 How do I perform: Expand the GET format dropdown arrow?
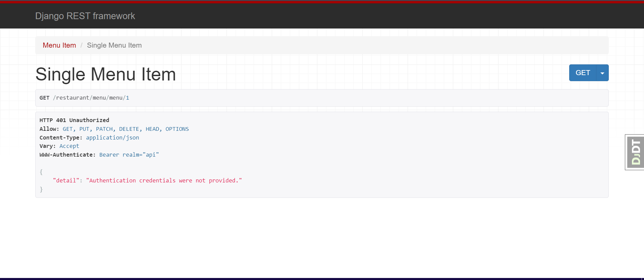tap(602, 73)
